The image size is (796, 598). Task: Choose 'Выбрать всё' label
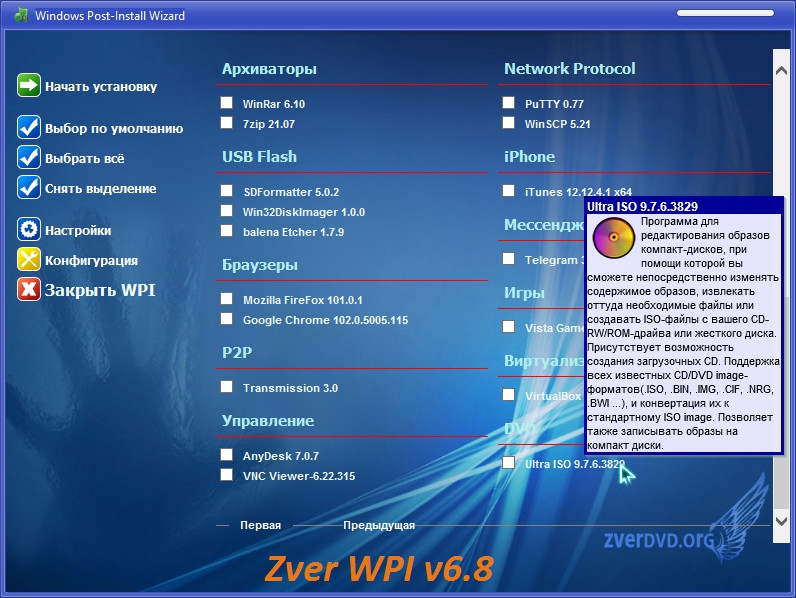[x=85, y=158]
